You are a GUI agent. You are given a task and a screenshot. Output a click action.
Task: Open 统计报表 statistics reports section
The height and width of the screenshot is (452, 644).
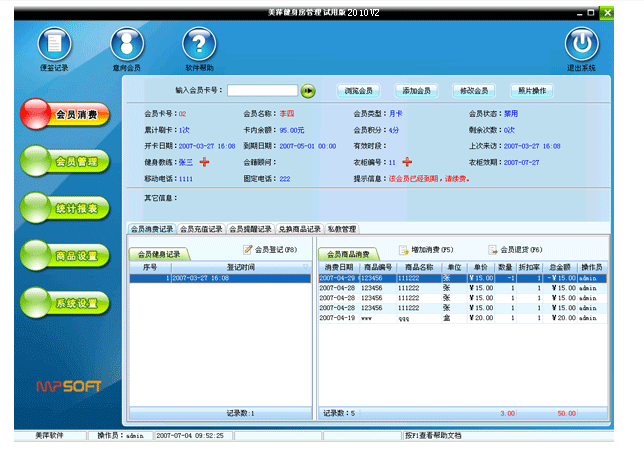[66, 209]
